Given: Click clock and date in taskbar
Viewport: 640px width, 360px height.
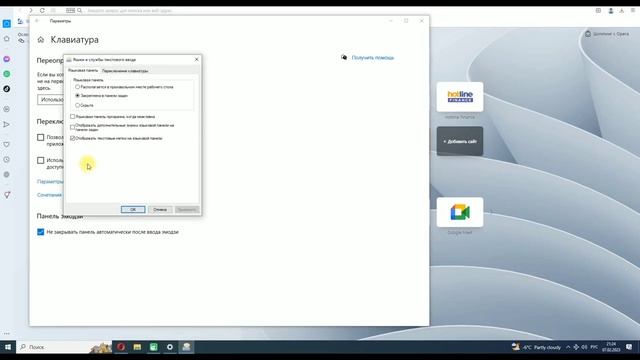Looking at the screenshot, I should [x=611, y=347].
